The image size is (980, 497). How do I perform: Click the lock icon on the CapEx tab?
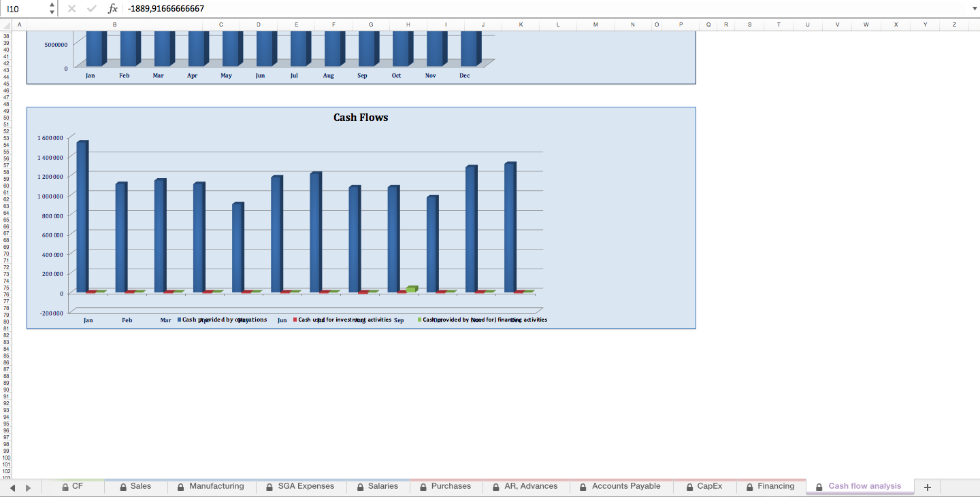[688, 486]
